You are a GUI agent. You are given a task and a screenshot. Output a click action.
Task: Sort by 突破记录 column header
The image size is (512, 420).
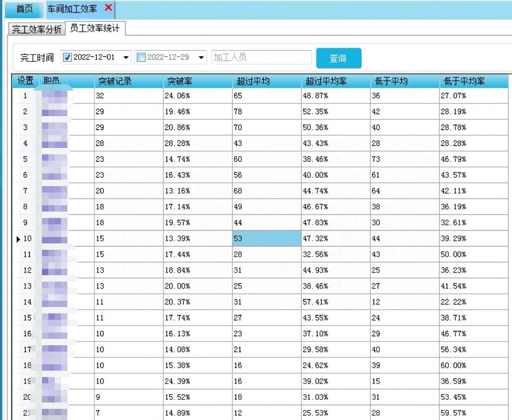128,81
